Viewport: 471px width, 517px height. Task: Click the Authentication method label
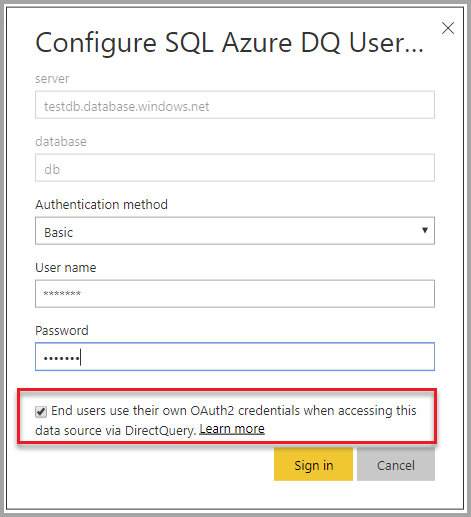coord(101,204)
